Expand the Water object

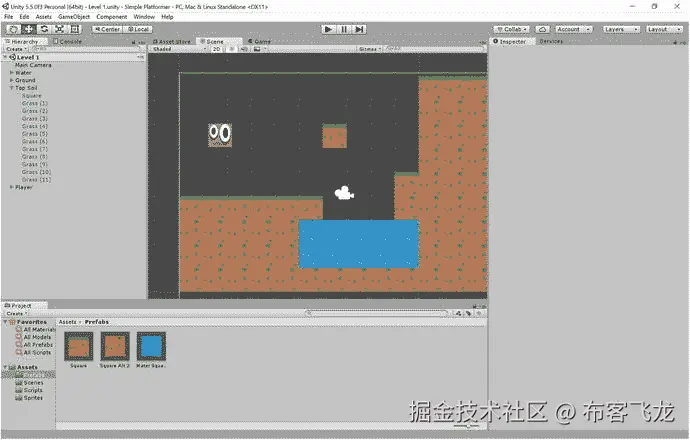(x=12, y=73)
